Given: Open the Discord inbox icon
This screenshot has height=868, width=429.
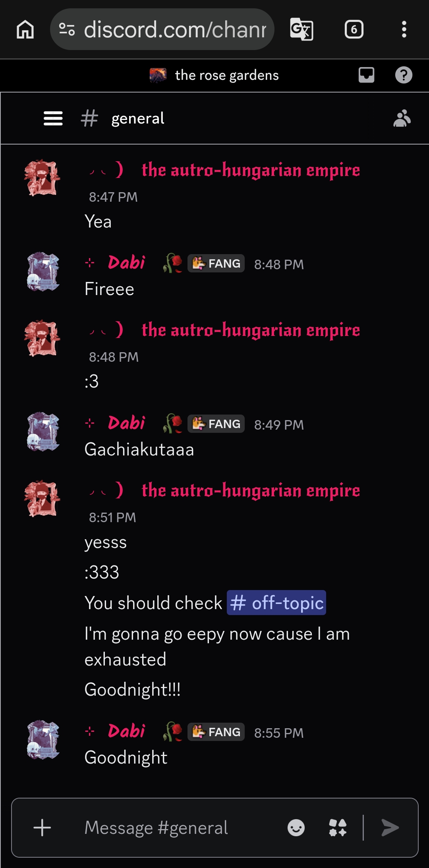Looking at the screenshot, I should click(366, 75).
